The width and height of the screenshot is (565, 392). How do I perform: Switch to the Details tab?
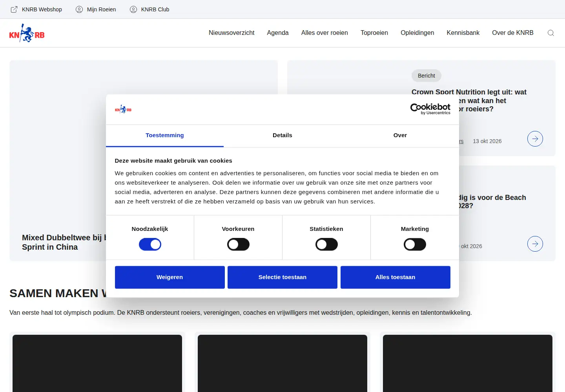(x=282, y=136)
